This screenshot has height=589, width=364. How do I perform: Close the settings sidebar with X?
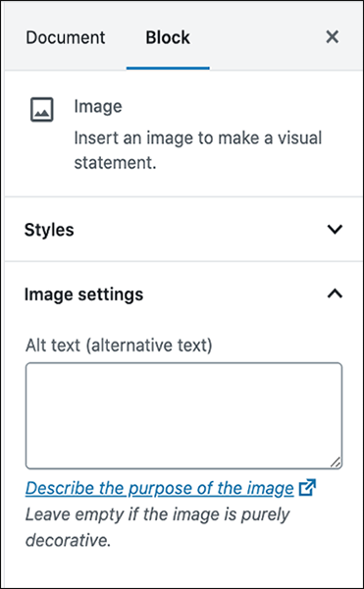coord(332,37)
